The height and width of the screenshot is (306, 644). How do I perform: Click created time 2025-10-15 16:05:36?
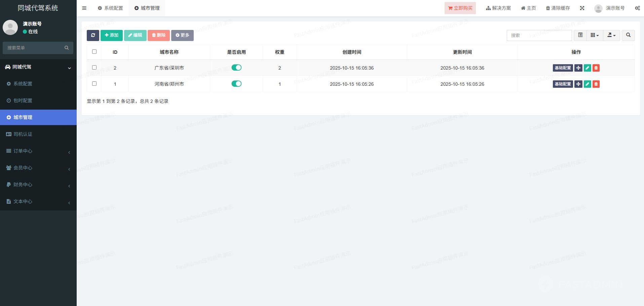click(352, 68)
